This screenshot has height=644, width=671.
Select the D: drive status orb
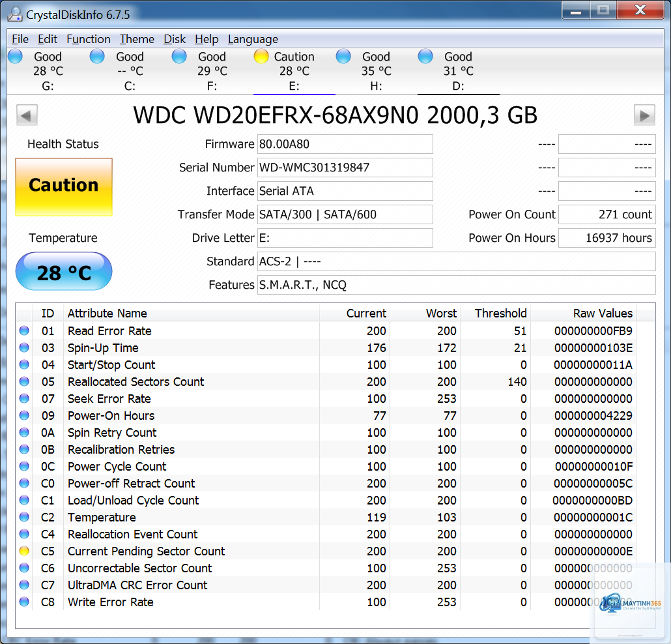click(x=425, y=56)
